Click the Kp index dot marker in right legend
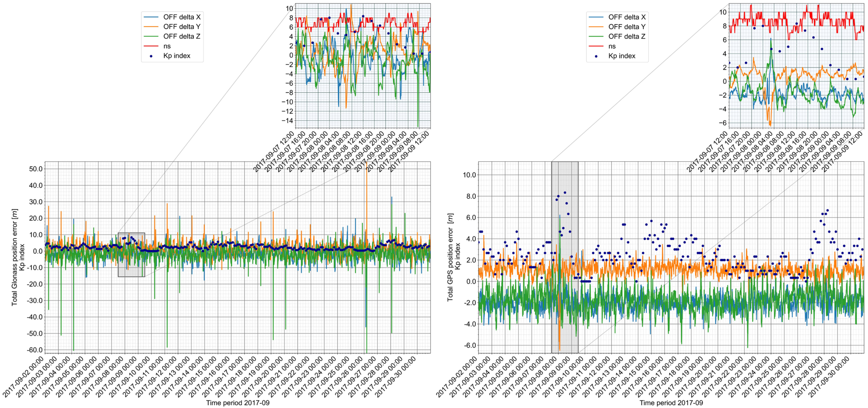 click(596, 56)
